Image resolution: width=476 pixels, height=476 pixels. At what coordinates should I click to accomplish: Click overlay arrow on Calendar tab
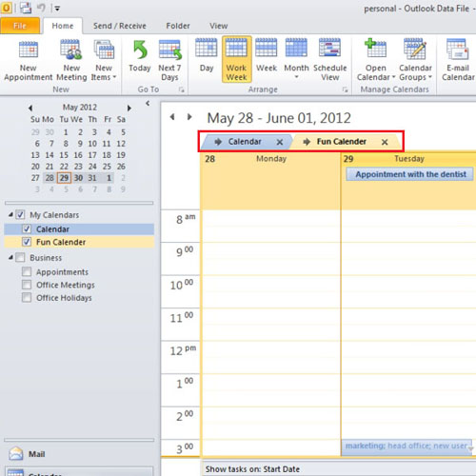218,142
